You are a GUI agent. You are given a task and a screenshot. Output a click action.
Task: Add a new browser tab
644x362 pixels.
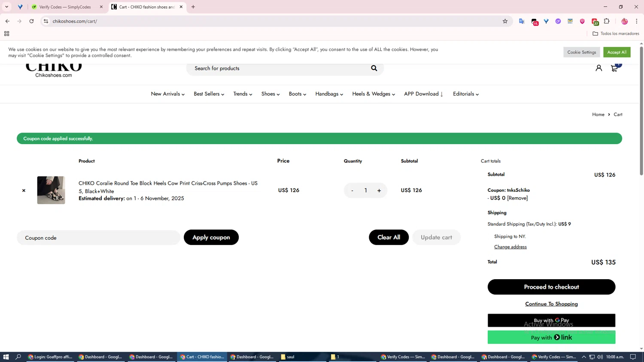tap(193, 7)
